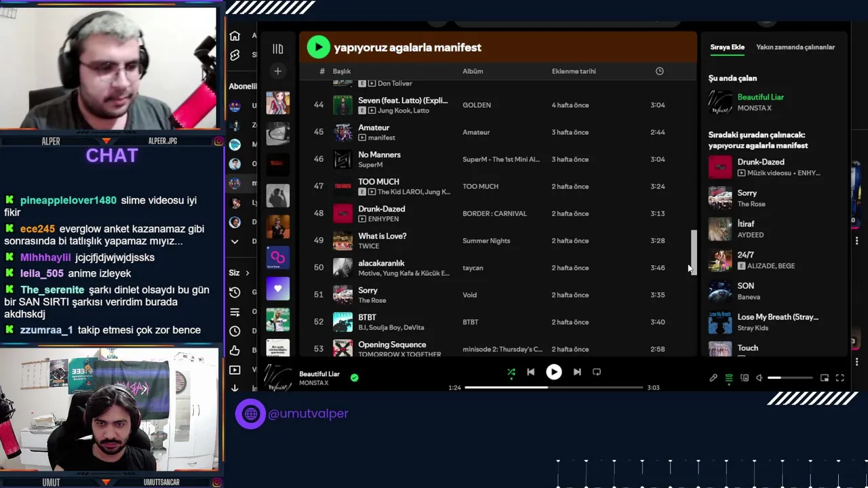Expand more subscriptions chevron in YouTube sidebar
The width and height of the screenshot is (868, 488).
(x=235, y=241)
